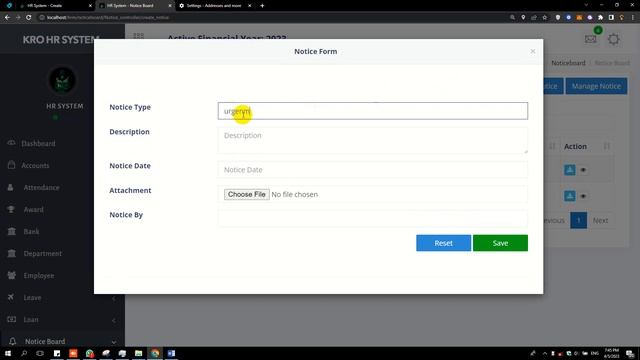Image resolution: width=640 pixels, height=360 pixels.
Task: Open the Attendance sidebar item
Action: [x=41, y=188]
